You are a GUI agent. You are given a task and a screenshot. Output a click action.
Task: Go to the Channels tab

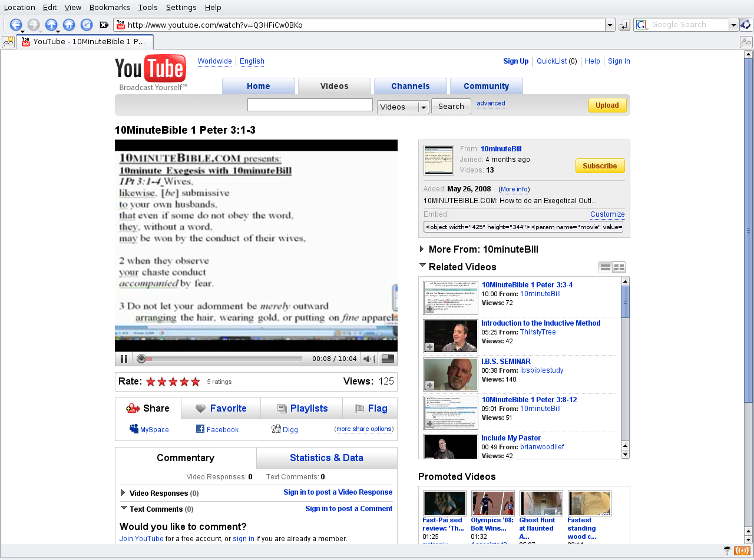pos(411,86)
